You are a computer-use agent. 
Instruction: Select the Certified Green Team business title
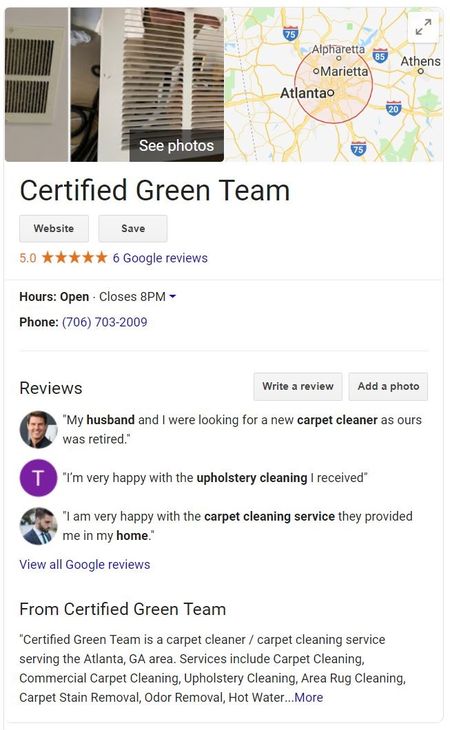tap(155, 191)
